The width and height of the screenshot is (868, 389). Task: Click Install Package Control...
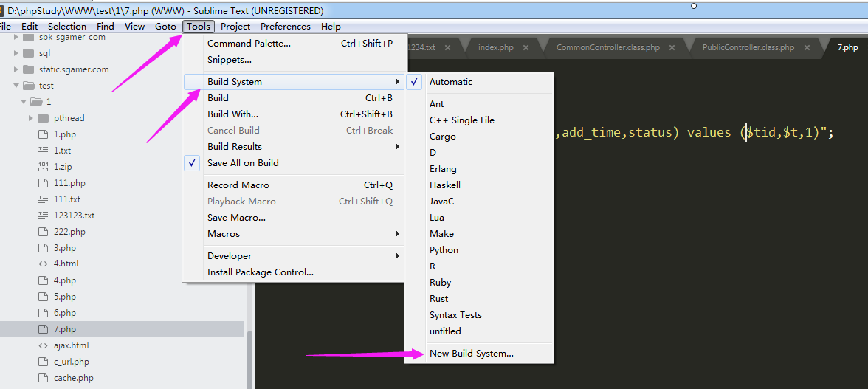coord(260,272)
